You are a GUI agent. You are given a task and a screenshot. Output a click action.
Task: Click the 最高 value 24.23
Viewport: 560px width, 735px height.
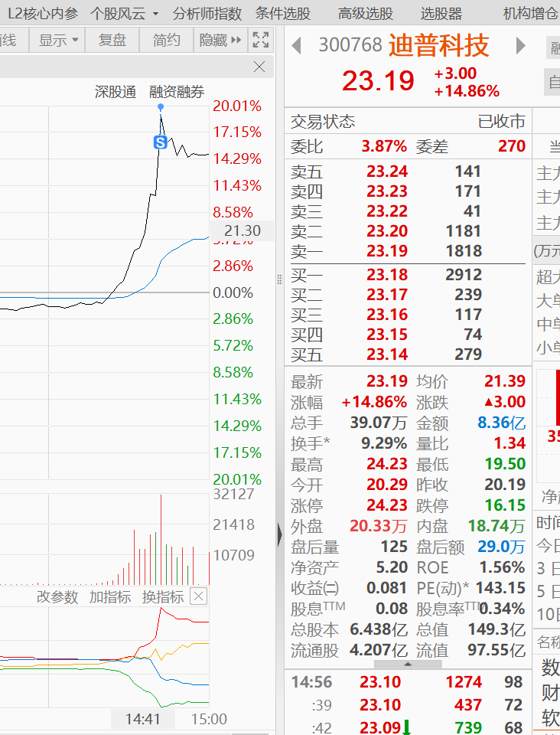[387, 464]
